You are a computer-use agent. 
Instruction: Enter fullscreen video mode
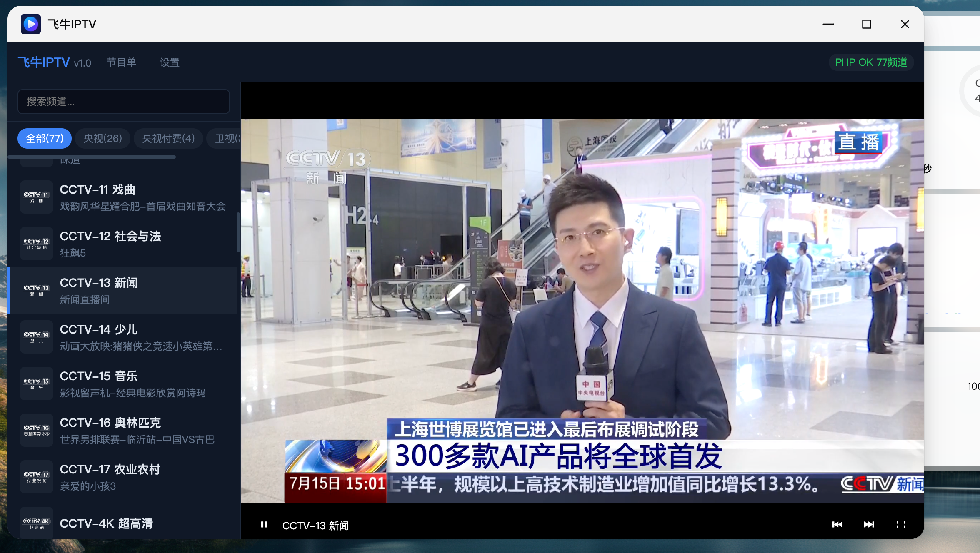click(900, 525)
